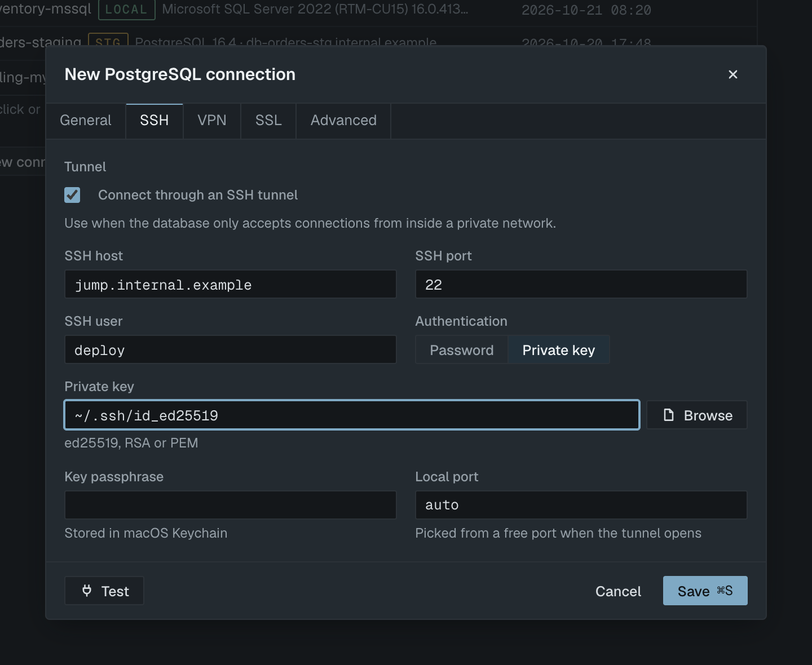Go to the SSL tab
Viewport: 812px width, 665px height.
(x=268, y=121)
